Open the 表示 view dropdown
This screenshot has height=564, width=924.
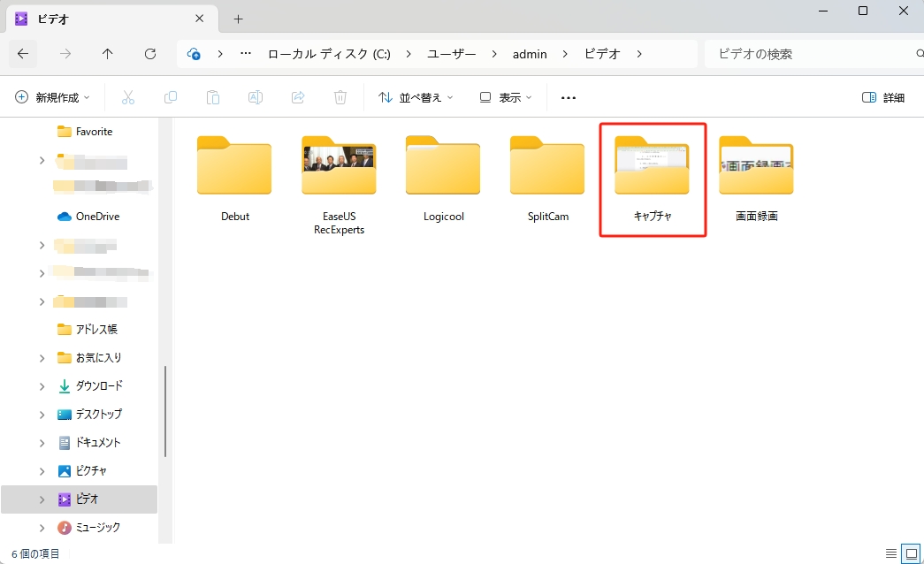(505, 97)
